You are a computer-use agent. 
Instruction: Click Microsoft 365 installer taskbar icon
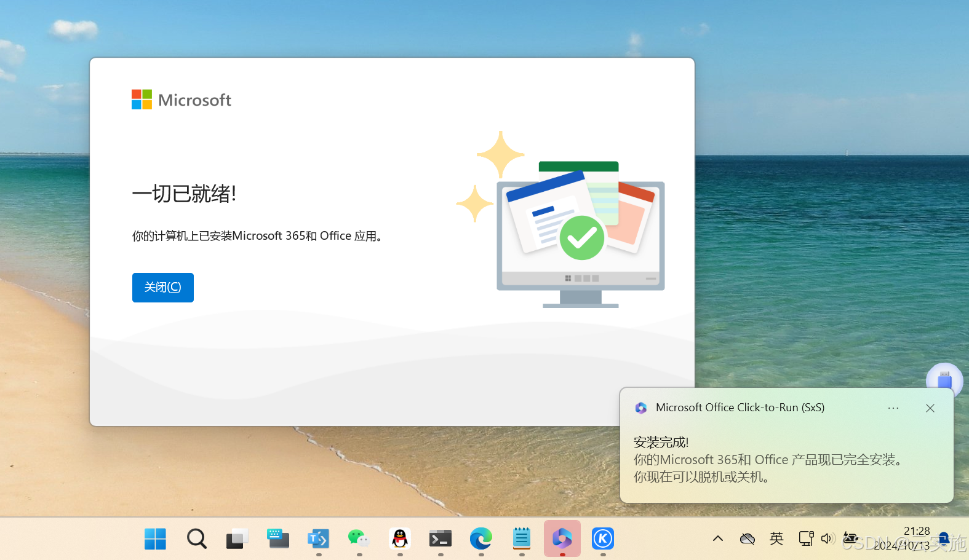click(x=562, y=539)
